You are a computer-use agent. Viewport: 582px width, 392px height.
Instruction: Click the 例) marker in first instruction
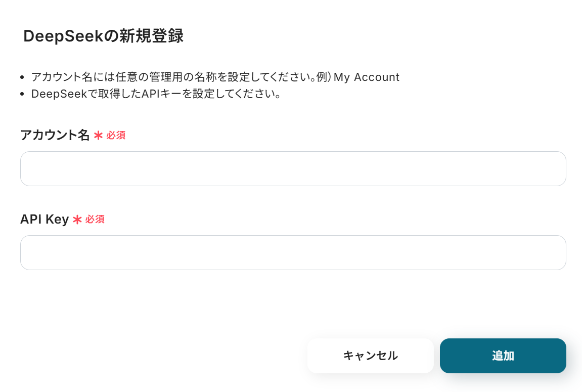[x=323, y=77]
